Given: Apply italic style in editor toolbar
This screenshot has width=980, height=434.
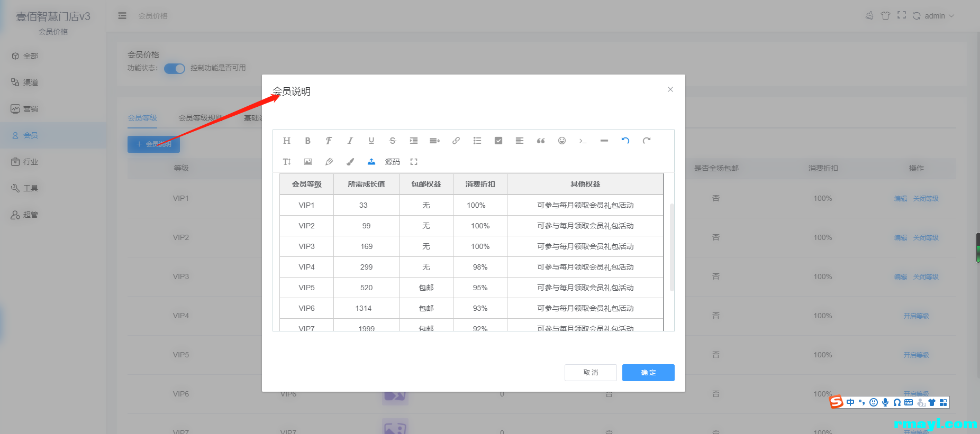Looking at the screenshot, I should (350, 141).
